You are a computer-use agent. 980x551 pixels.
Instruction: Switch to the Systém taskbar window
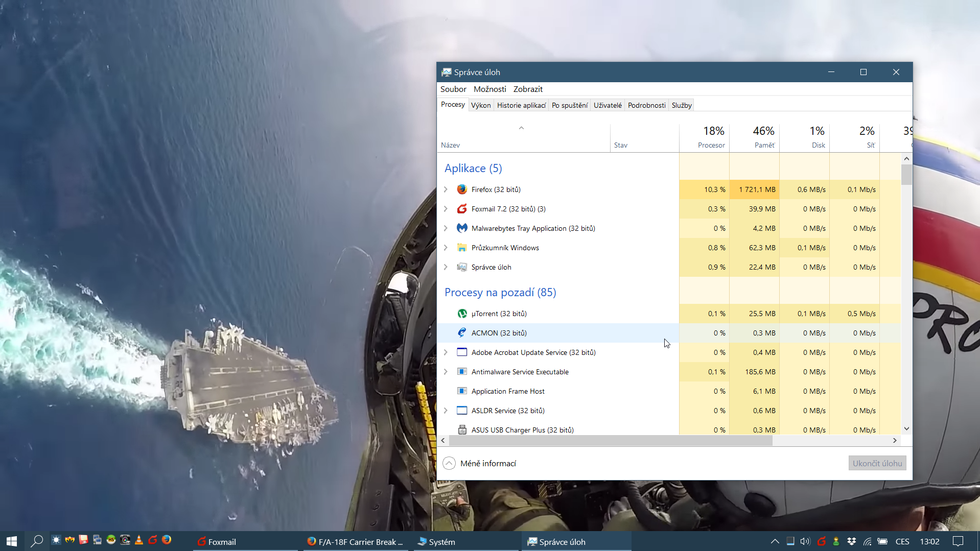466,541
